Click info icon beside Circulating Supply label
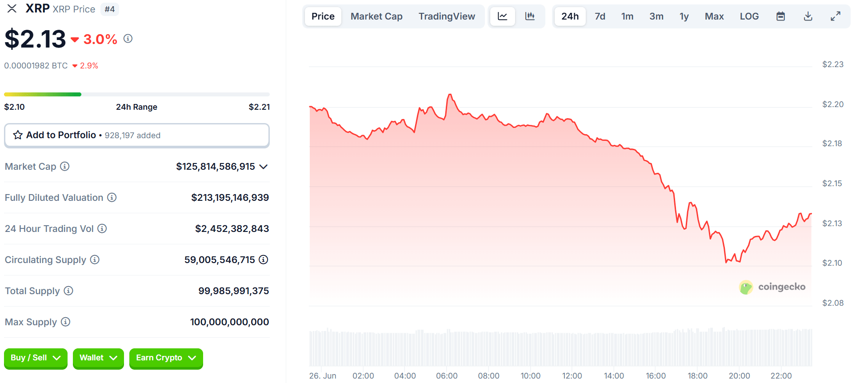Viewport: 868px width, 383px height. pos(95,259)
